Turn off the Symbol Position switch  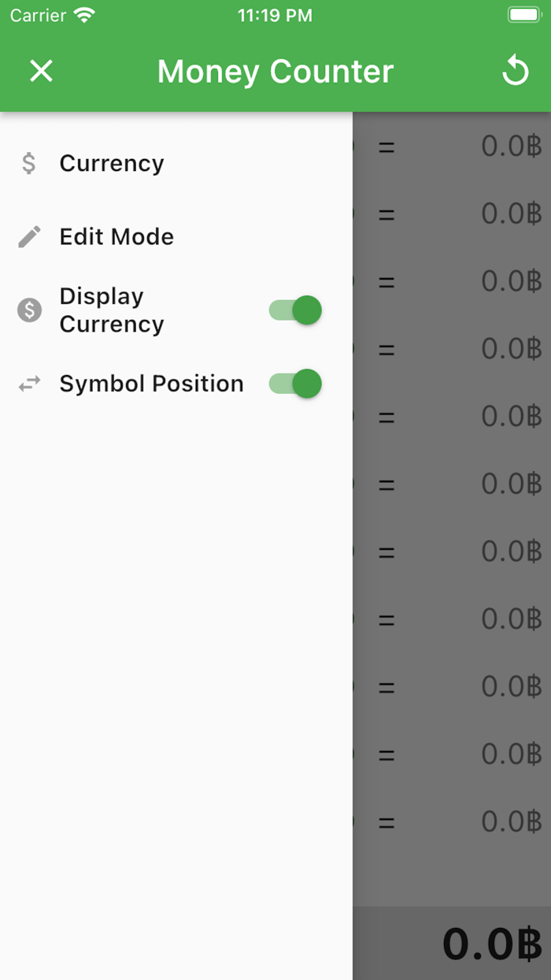[294, 384]
